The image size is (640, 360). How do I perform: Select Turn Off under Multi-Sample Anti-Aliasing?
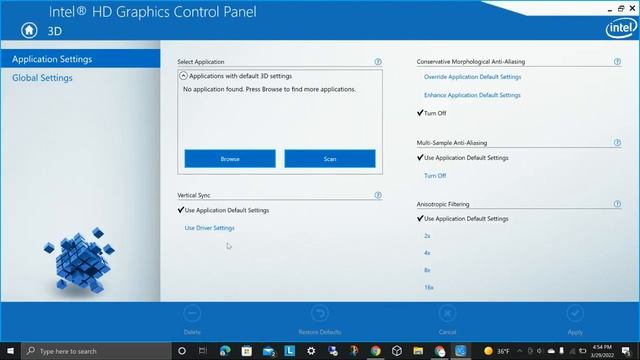[435, 176]
